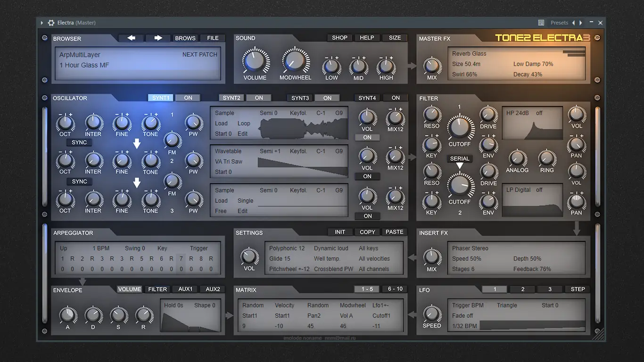Open the Wavetable oscillator type menu
The image size is (644, 362).
coord(228,151)
